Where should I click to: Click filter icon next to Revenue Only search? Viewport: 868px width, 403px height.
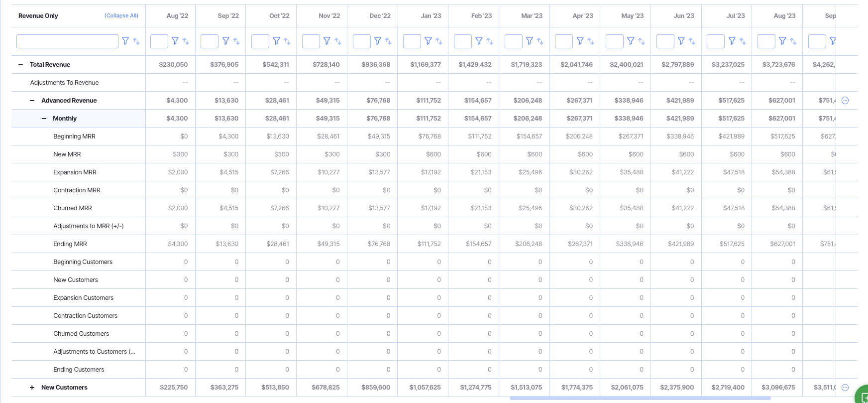(125, 41)
